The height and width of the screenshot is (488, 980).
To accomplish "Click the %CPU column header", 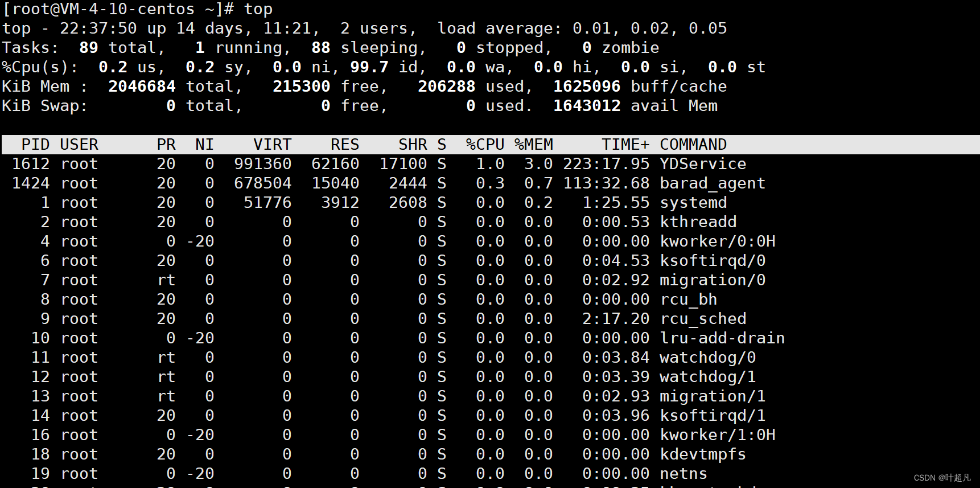I will [x=485, y=145].
